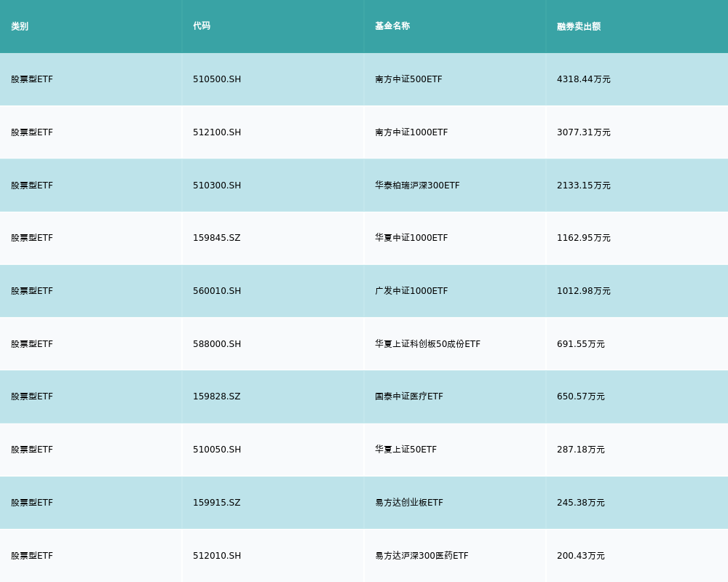Select code 159915.SZ
The height and width of the screenshot is (582, 728).
(216, 503)
